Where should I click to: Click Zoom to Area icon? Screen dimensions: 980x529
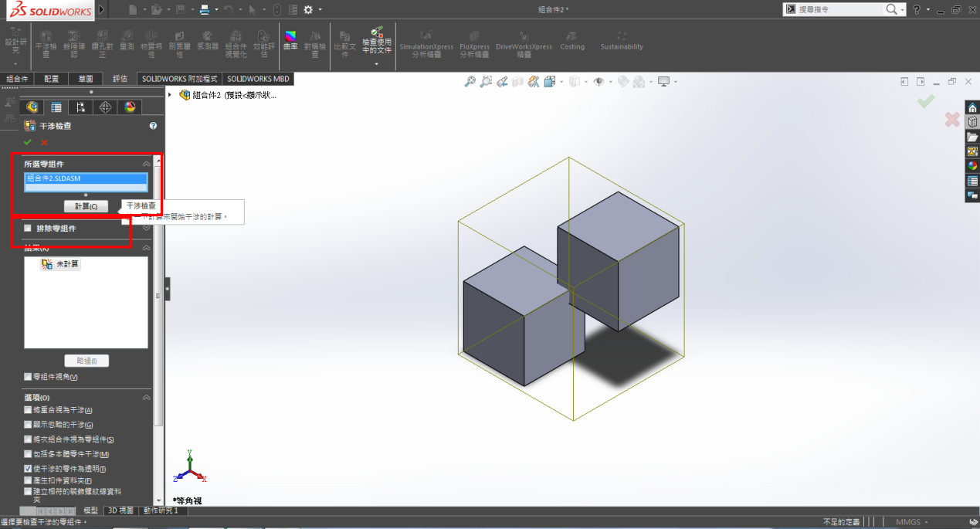[x=486, y=81]
